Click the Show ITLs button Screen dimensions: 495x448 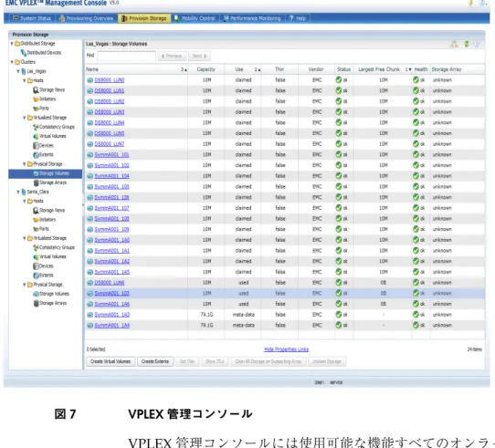[x=215, y=361]
